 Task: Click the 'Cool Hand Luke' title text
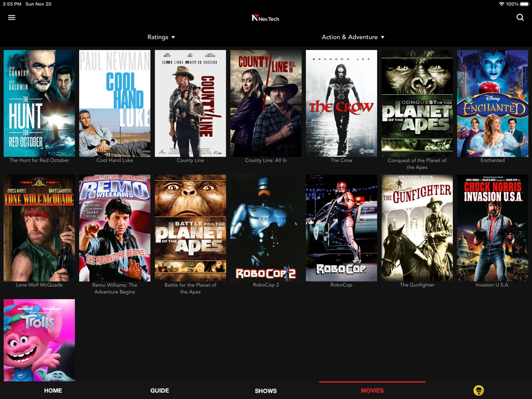[115, 160]
